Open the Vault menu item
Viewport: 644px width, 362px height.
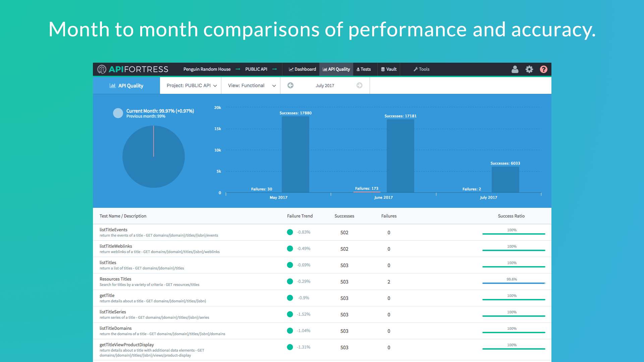pos(389,69)
